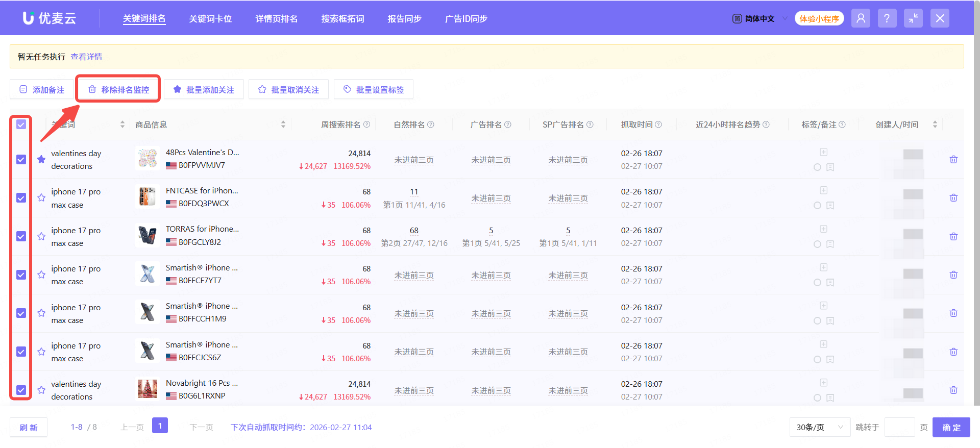
Task: Open the Novabright product thumbnail
Action: point(148,389)
